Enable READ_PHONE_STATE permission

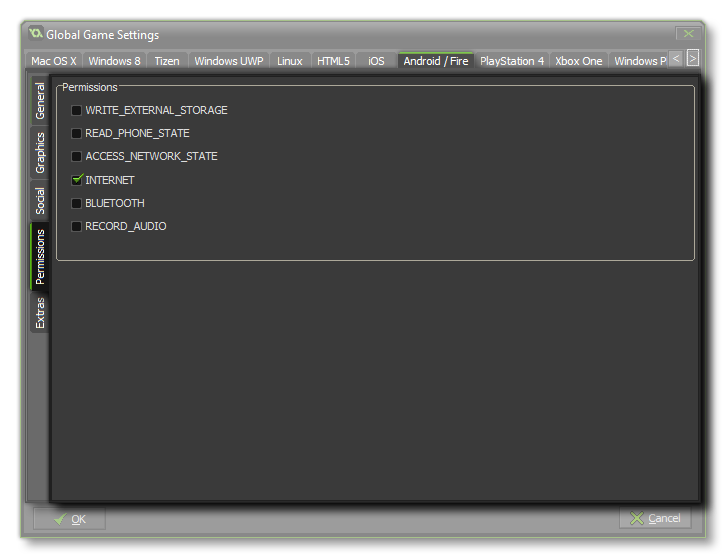77,133
